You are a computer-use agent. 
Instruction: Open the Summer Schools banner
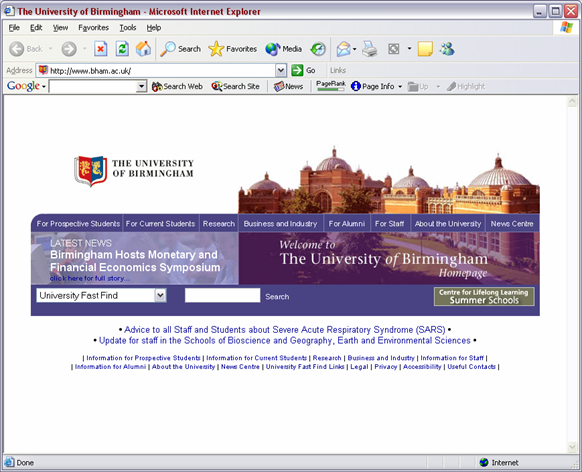[484, 296]
